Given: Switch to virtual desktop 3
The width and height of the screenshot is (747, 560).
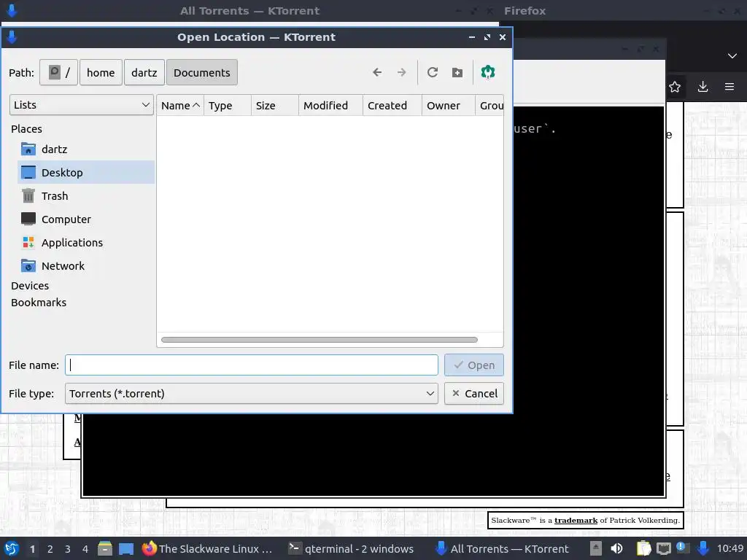Looking at the screenshot, I should [68, 549].
